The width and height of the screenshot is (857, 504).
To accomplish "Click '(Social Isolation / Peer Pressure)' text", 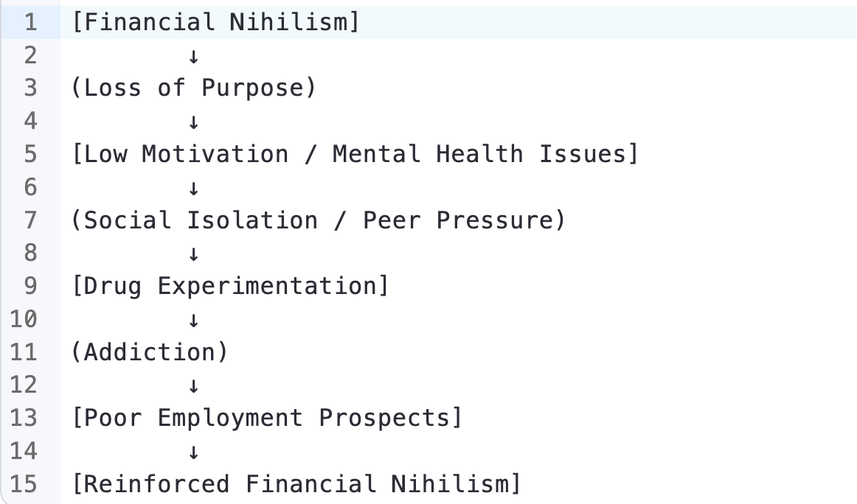I will (318, 220).
